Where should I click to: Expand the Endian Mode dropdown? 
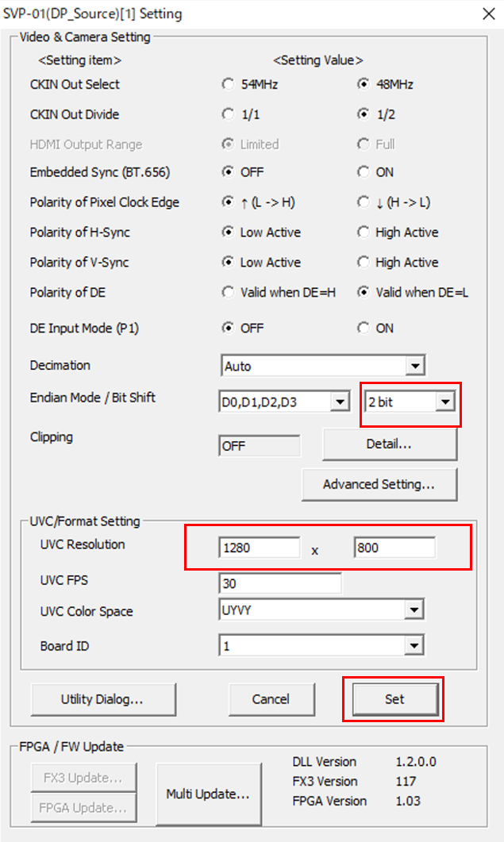coord(339,402)
